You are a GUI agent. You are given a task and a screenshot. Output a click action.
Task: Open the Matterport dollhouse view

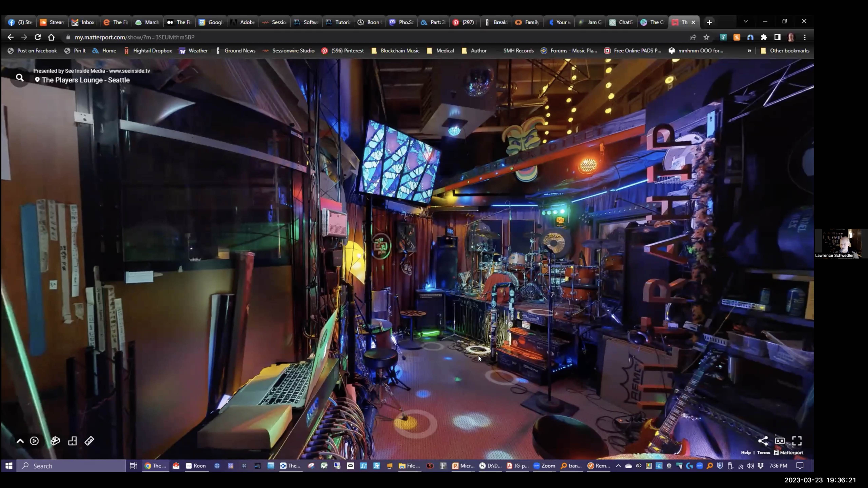pos(55,441)
